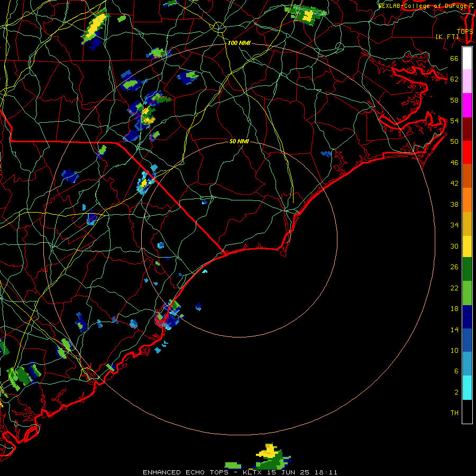Click the light pink legend swatch
The width and height of the screenshot is (476, 476).
click(x=467, y=81)
